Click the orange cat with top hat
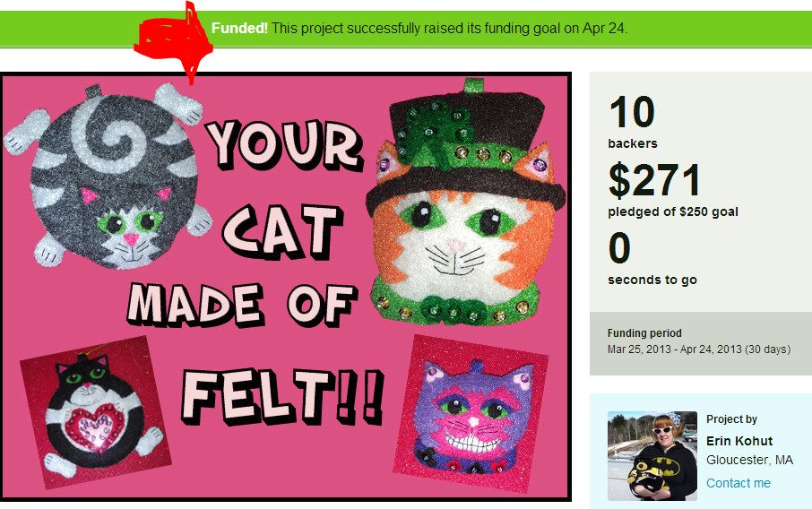This screenshot has height=509, width=812. [465, 202]
